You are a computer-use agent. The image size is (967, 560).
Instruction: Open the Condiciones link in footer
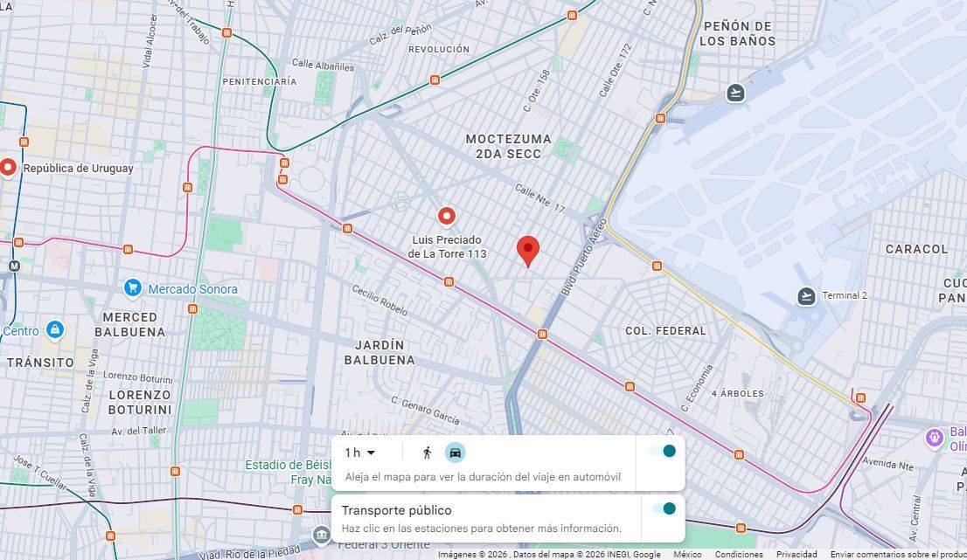pos(739,555)
